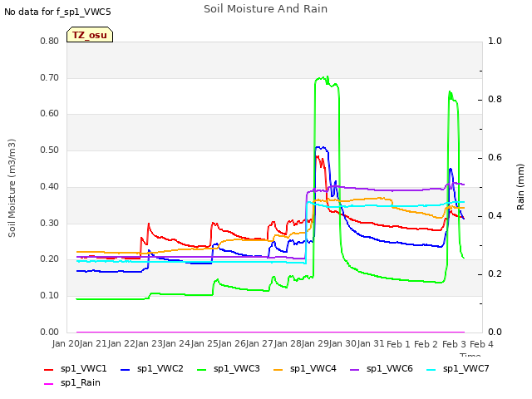
Task: Click the 0.10 left axis tick label
Action: point(50,296)
